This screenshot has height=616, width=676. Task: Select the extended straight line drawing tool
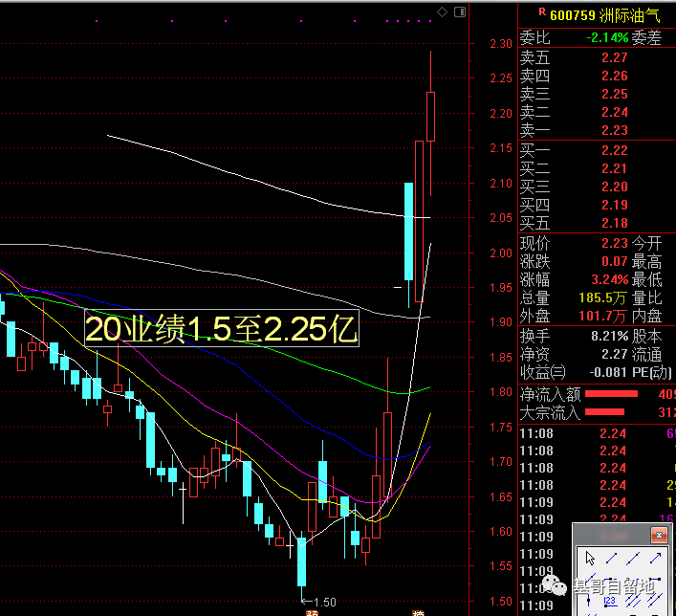[633, 559]
